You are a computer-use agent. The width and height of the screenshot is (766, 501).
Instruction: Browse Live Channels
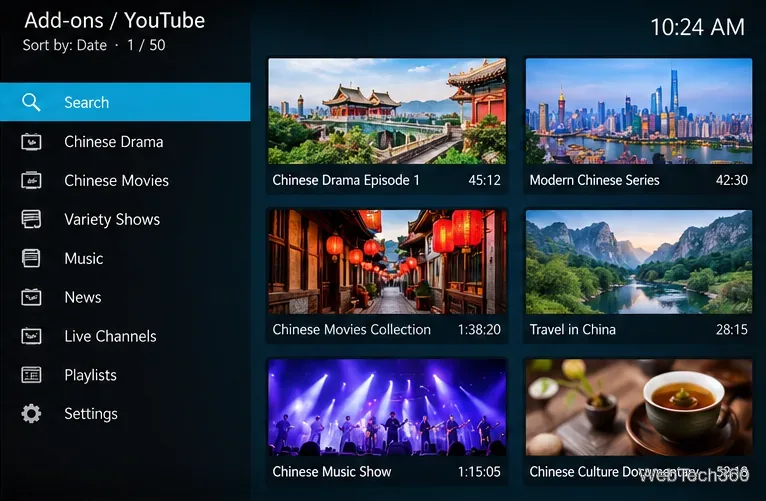click(x=125, y=336)
